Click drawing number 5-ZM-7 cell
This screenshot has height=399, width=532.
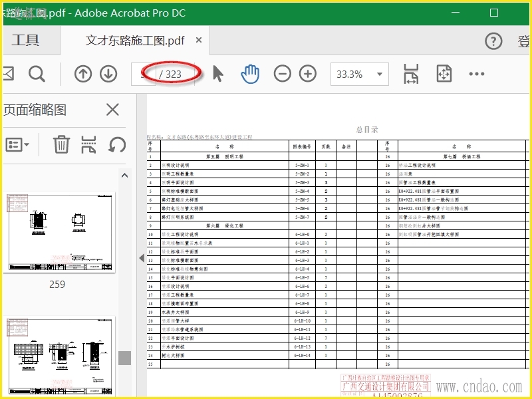302,217
